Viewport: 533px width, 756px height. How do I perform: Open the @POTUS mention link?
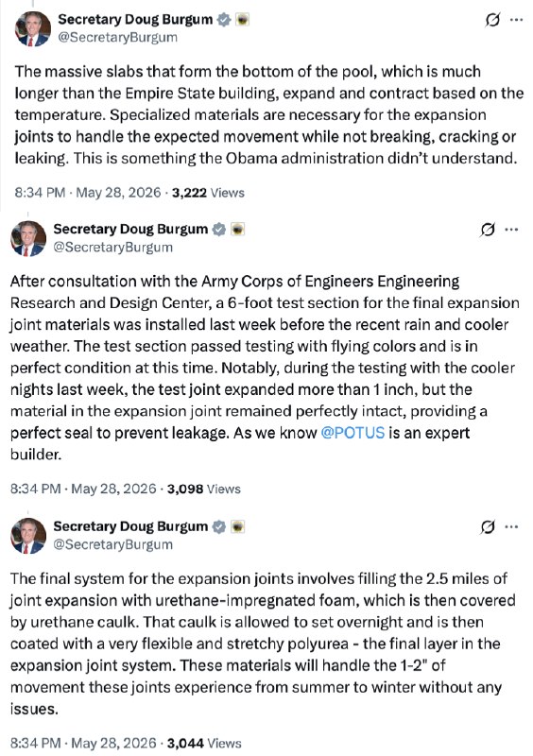click(x=352, y=433)
